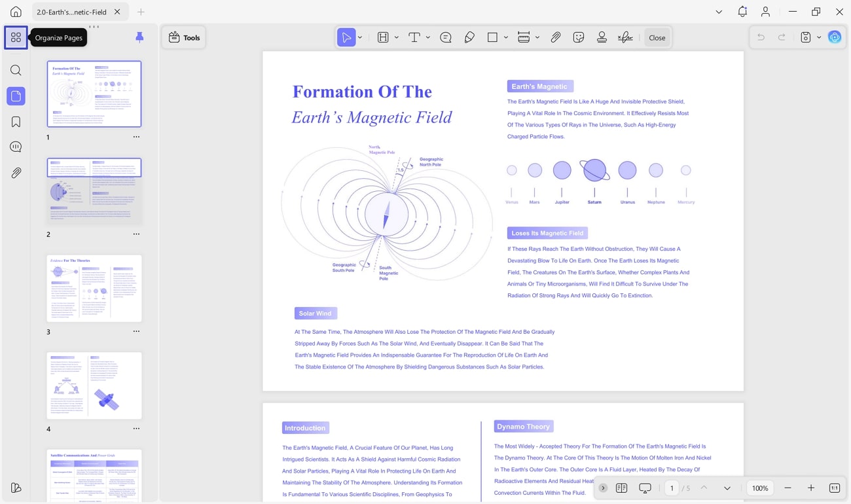Open the Organize Pages panel
The height and width of the screenshot is (504, 851).
pos(16,38)
